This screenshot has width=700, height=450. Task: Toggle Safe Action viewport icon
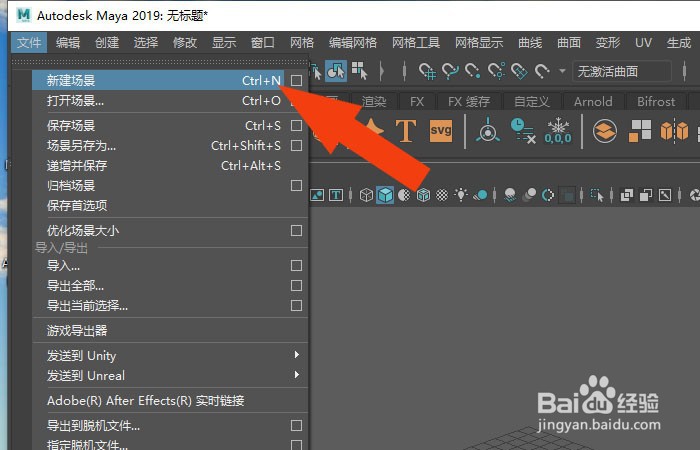[317, 195]
